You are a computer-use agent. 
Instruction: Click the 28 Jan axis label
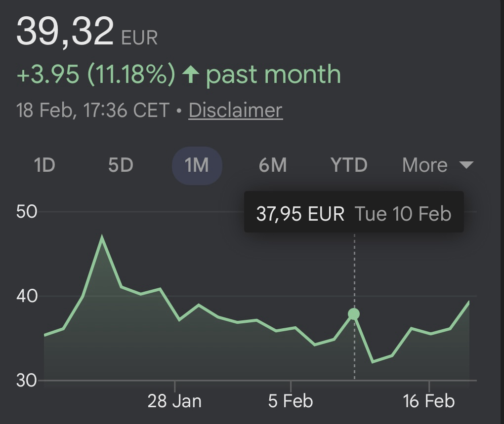tap(174, 401)
